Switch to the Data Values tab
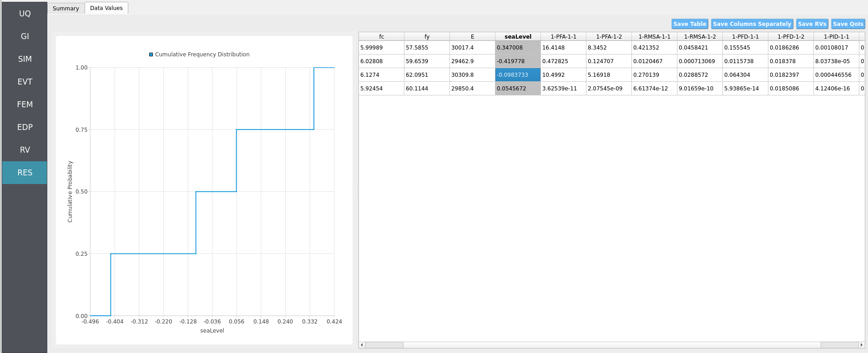868x353 pixels. pos(106,8)
